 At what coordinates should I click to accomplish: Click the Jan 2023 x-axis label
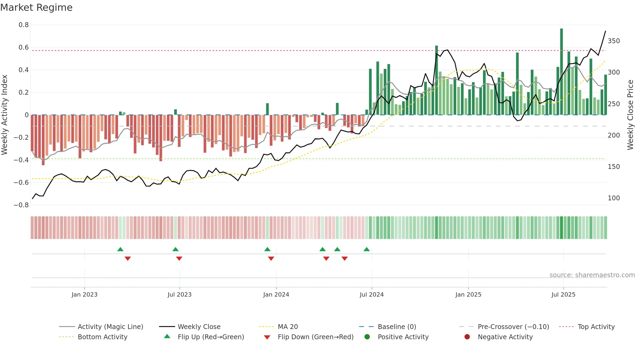(x=85, y=295)
